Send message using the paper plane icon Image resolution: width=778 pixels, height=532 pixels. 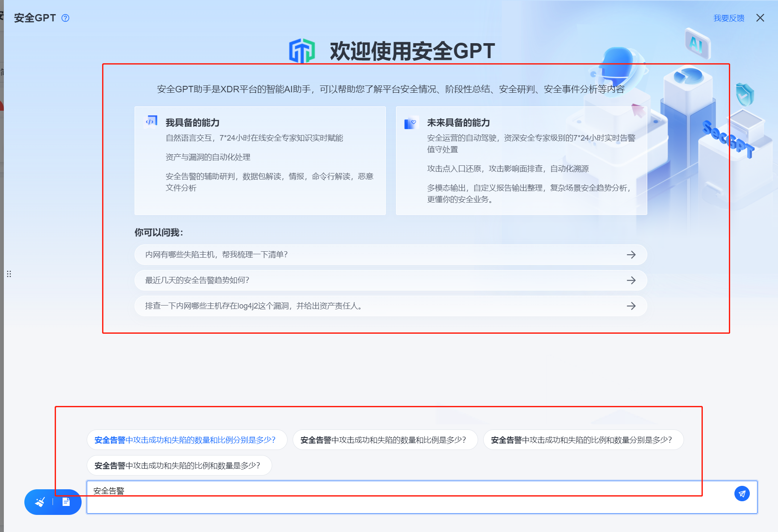click(x=742, y=494)
